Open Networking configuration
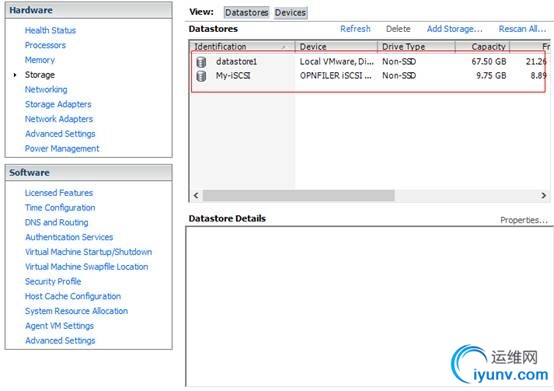The image size is (554, 391). coord(46,90)
